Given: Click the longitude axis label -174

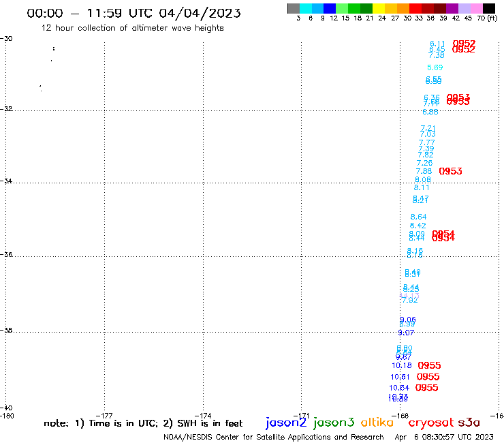Looking at the screenshot, I should 203,416.
